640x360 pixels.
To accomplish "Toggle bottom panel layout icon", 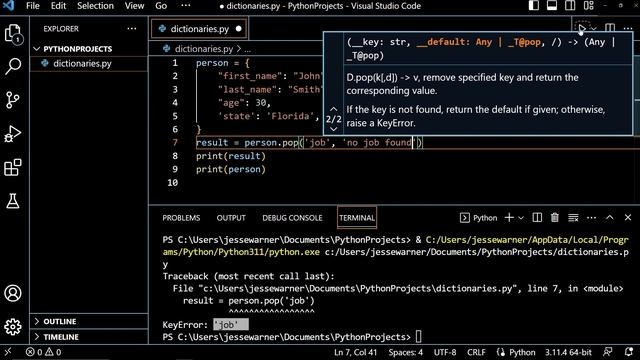I will click(x=552, y=6).
